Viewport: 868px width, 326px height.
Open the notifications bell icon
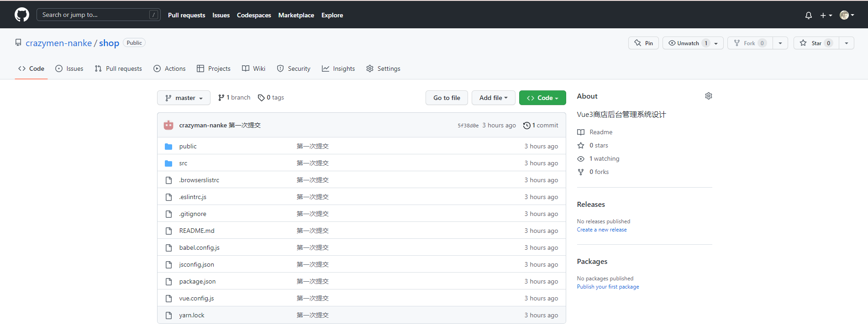click(809, 15)
